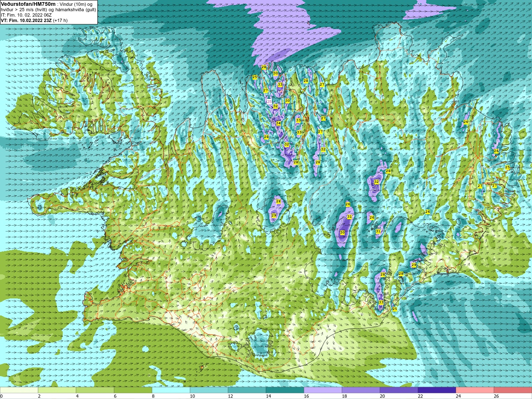Click the legend scale number "16"
The width and height of the screenshot is (532, 399).
(306, 397)
